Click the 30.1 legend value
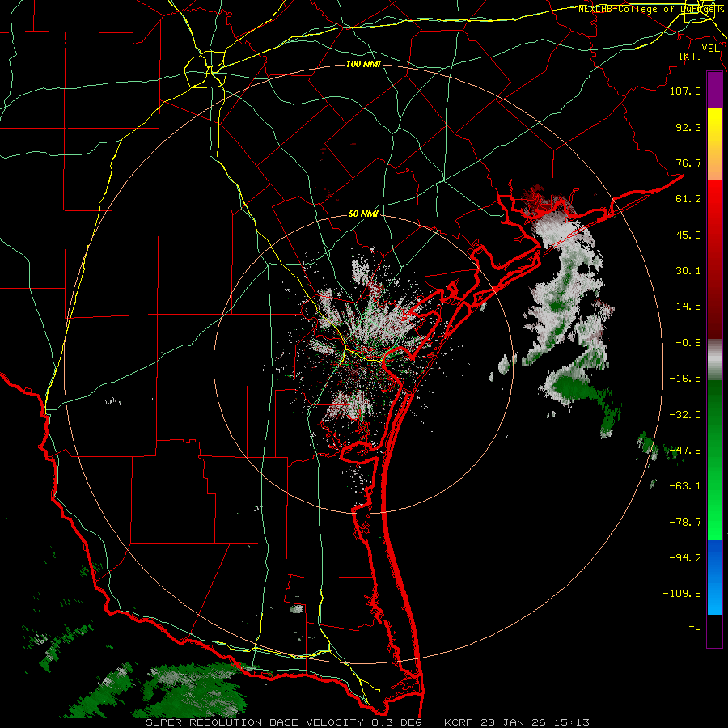 [x=688, y=271]
